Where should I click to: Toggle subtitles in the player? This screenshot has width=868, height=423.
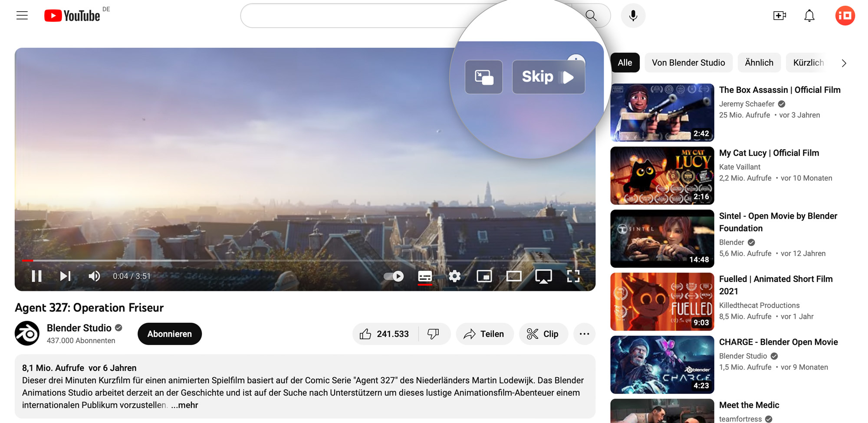(425, 276)
